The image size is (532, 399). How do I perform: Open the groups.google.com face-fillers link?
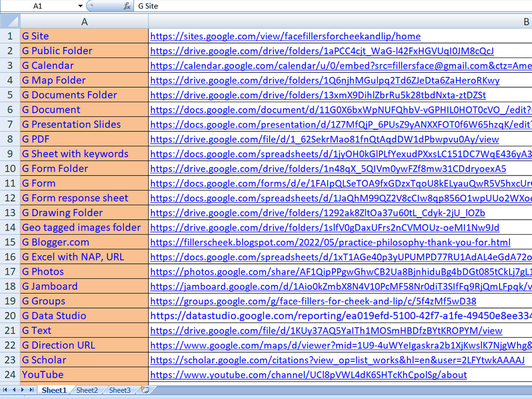pos(313,301)
